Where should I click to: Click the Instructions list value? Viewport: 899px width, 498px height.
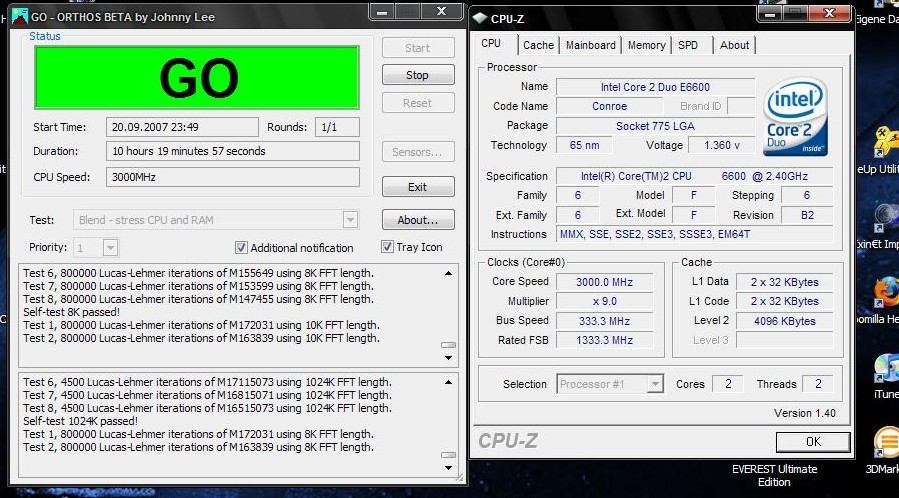(694, 234)
